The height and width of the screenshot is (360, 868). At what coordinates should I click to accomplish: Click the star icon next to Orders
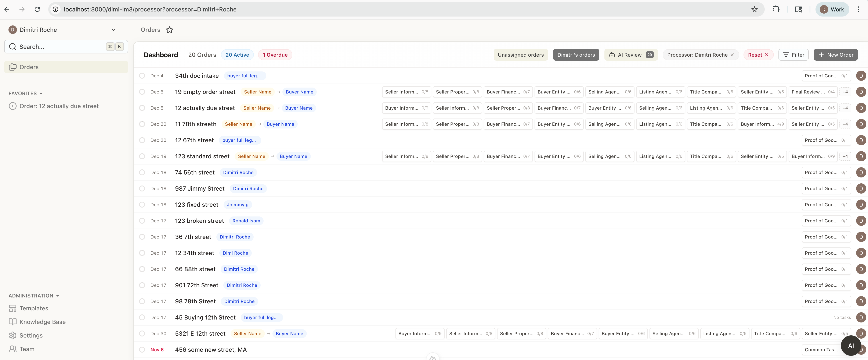(x=170, y=30)
